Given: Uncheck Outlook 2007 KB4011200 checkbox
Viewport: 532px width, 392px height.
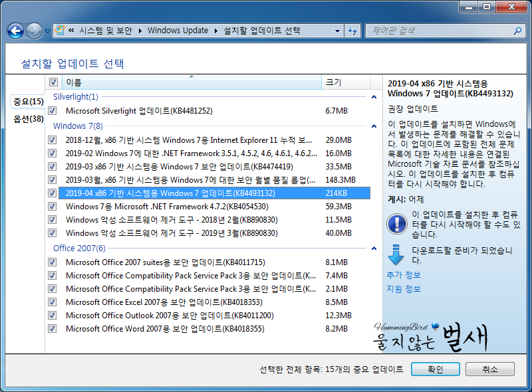Looking at the screenshot, I should [x=53, y=316].
